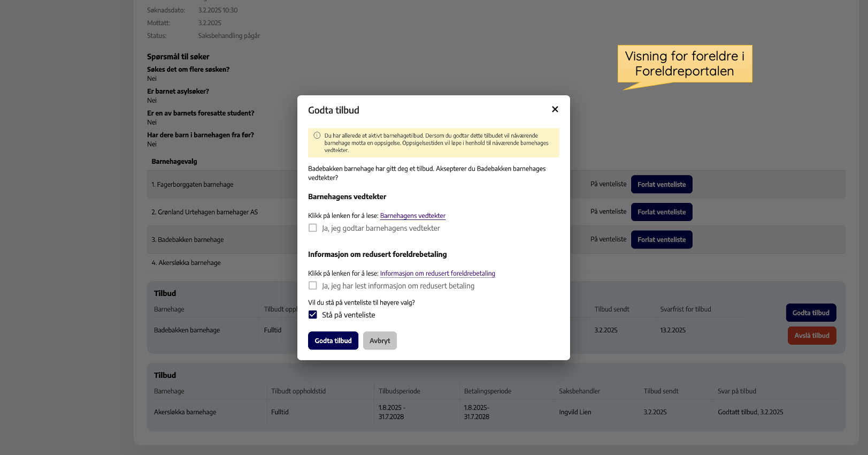Image resolution: width=868 pixels, height=455 pixels.
Task: Click the yellow Foreldreportalen callout note
Action: point(685,64)
